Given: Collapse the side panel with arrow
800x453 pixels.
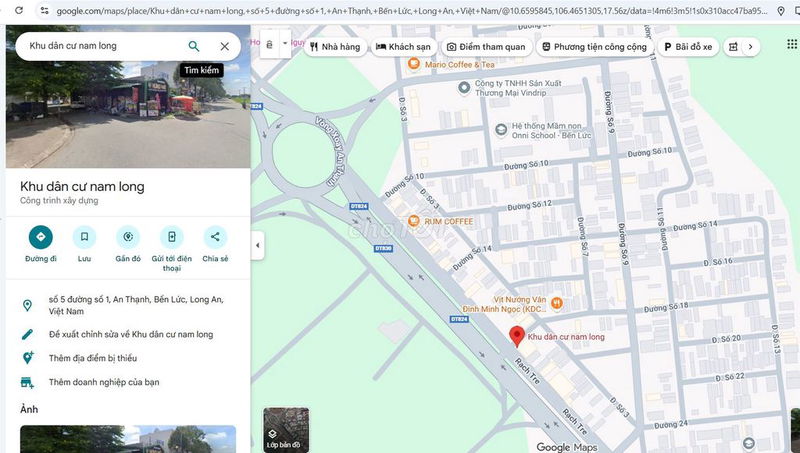Looking at the screenshot, I should (x=257, y=245).
